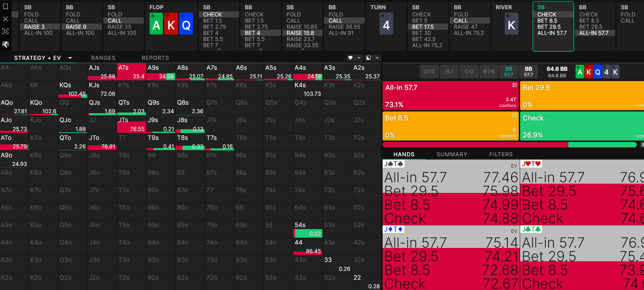
Task: Open the SUMMARY tab
Action: coord(452,154)
